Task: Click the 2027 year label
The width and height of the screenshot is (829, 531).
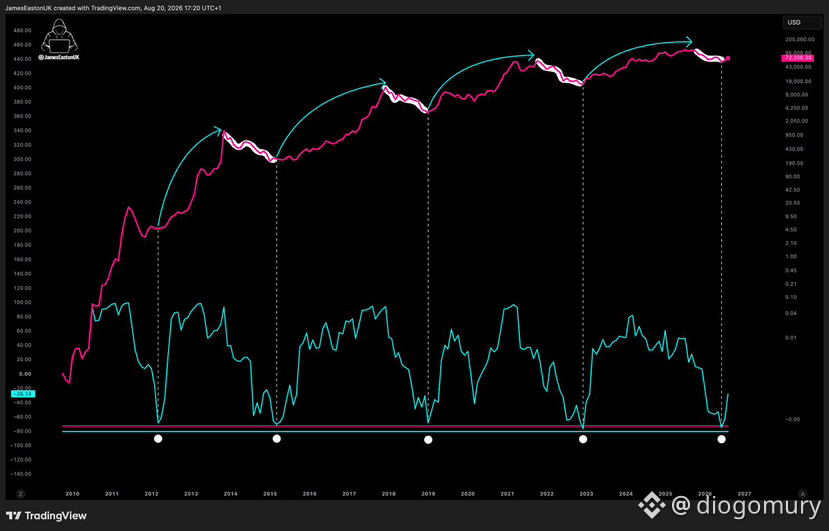Action: click(744, 494)
